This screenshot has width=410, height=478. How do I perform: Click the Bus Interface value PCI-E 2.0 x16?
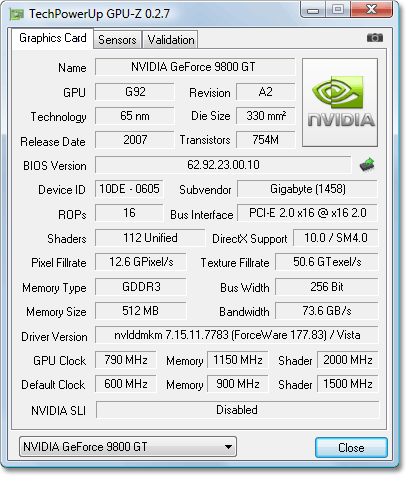tap(307, 213)
